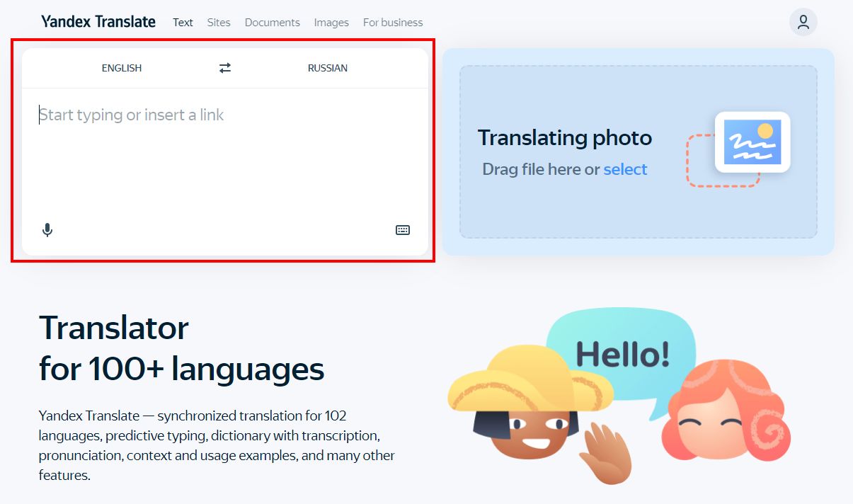Swap languages with the arrows icon
The width and height of the screenshot is (853, 504).
(x=225, y=68)
